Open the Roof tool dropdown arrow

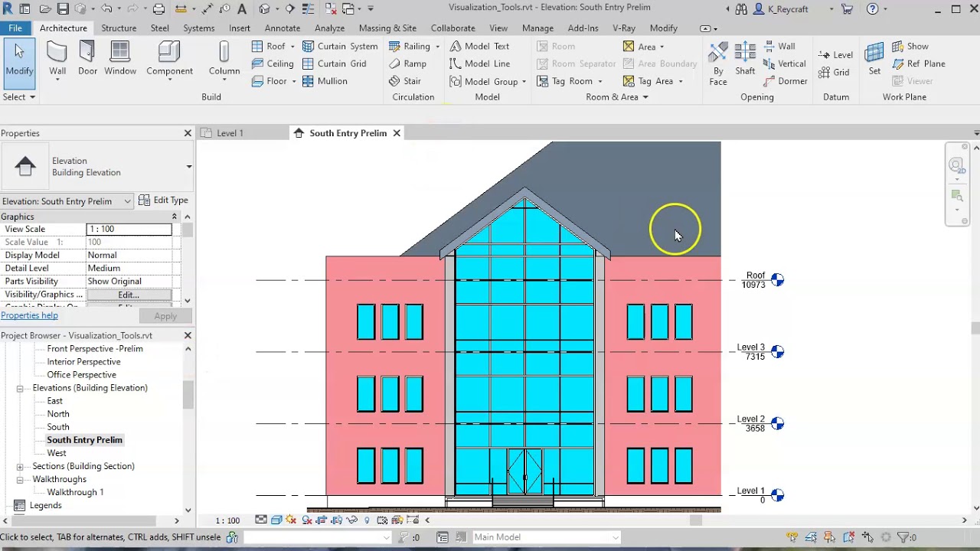pos(292,47)
